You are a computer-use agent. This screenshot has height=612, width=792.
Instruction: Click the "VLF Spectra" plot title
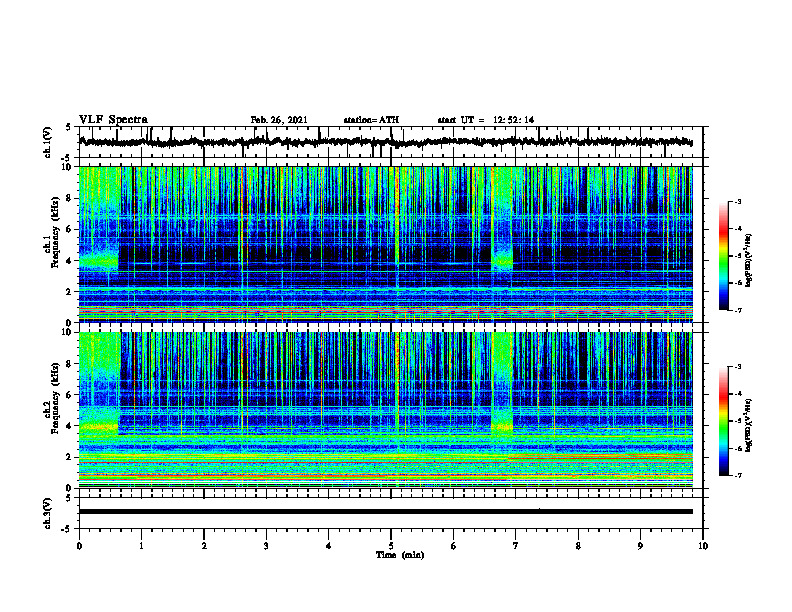coord(113,120)
